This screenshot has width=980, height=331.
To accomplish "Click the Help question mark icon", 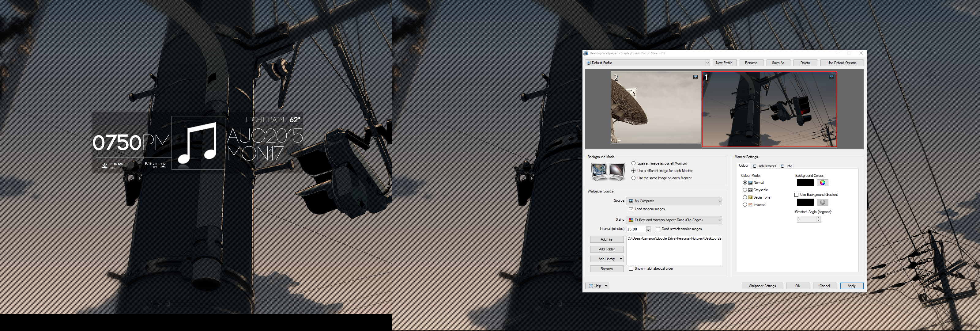I will click(x=591, y=286).
